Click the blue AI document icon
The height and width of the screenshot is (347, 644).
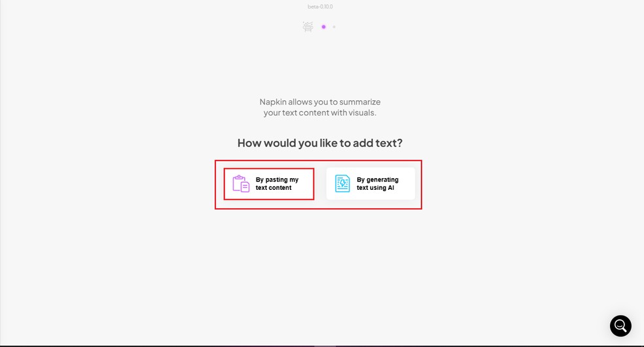coord(342,183)
